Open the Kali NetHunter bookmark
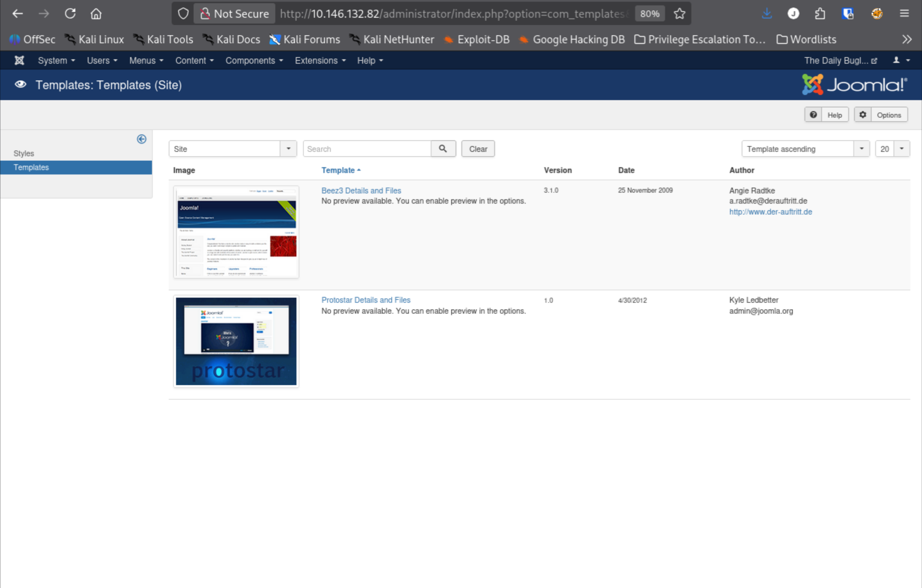Screen dimensions: 922x588 tap(392, 39)
